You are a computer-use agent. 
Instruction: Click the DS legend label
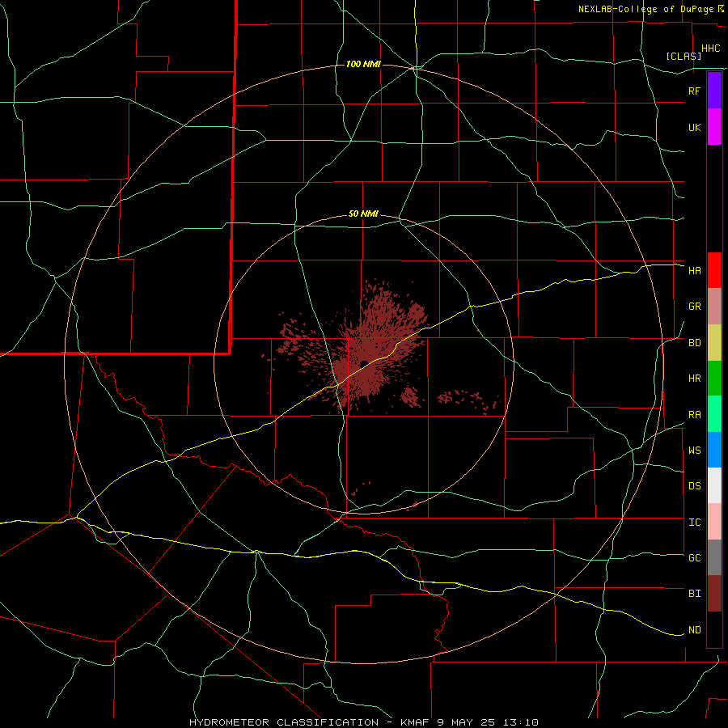point(694,485)
